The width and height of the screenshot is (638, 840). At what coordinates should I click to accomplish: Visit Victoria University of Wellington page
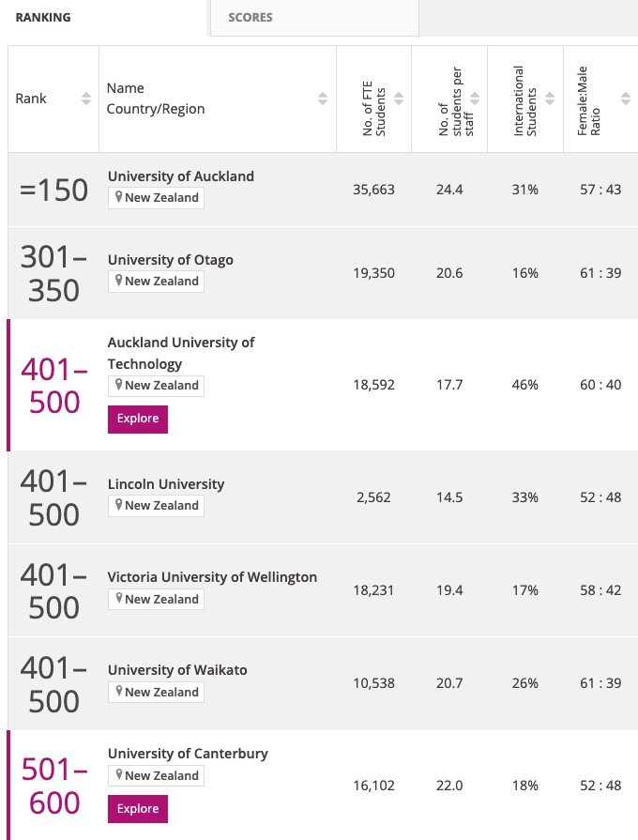pos(212,577)
